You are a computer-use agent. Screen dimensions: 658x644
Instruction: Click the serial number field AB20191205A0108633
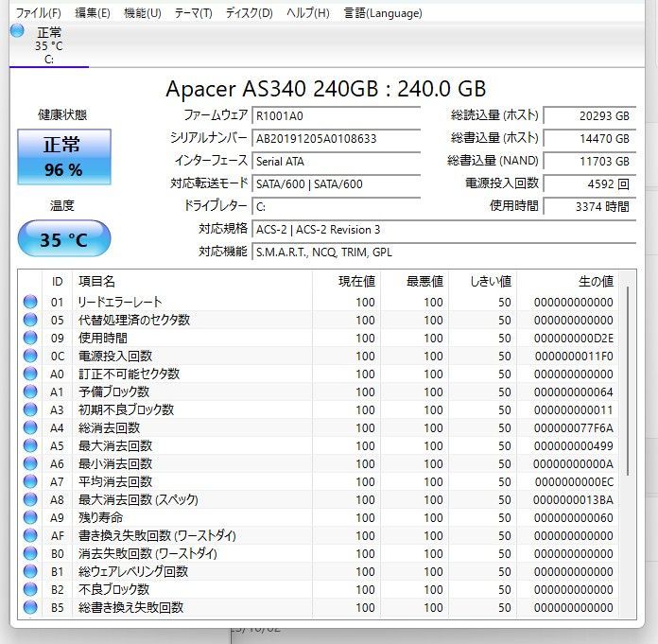[x=337, y=138]
